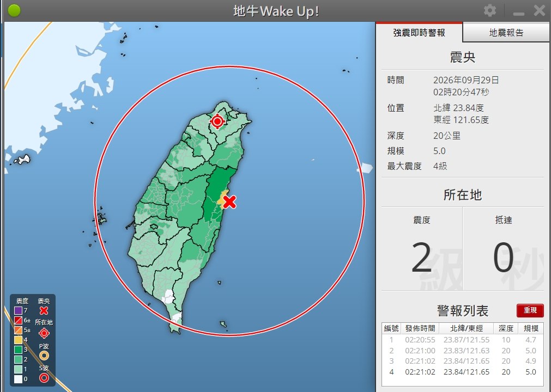This screenshot has width=551, height=392.
Task: Click the depth value 20公里
Action: coord(447,136)
